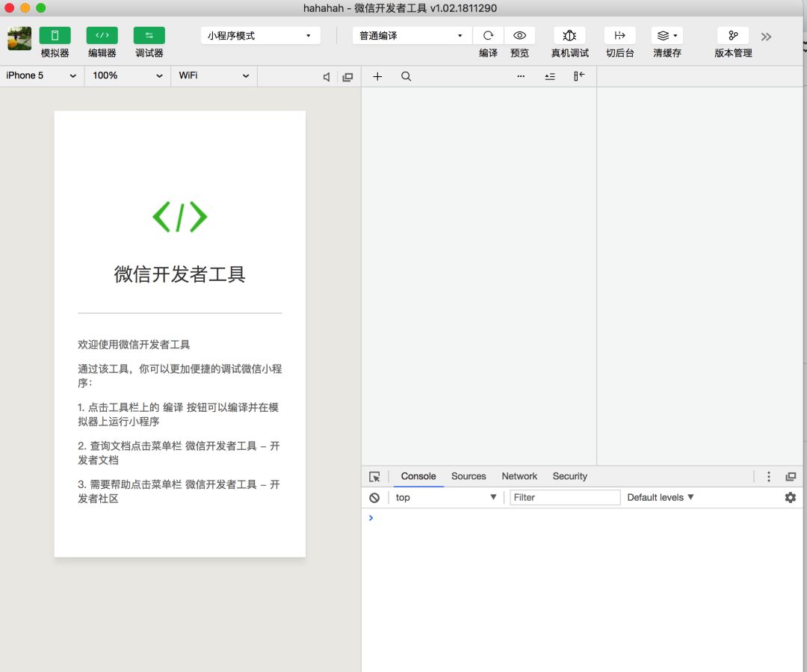807x672 pixels.
Task: Click the 真机调试 label text
Action: coord(569,53)
